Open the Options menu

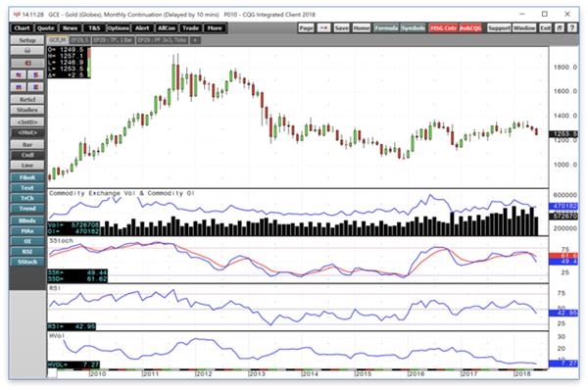[x=119, y=28]
